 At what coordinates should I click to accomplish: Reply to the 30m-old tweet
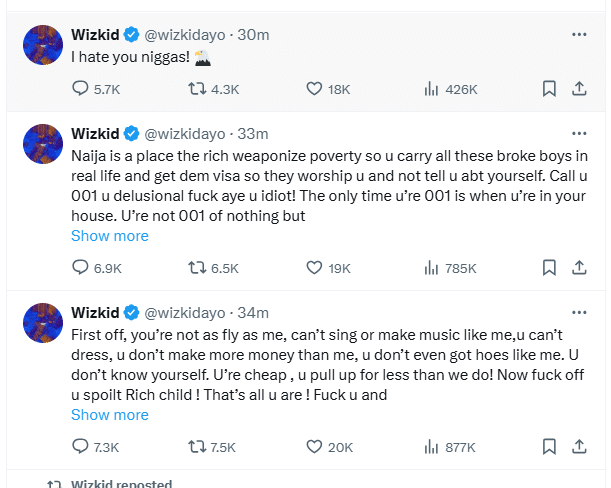(x=81, y=89)
